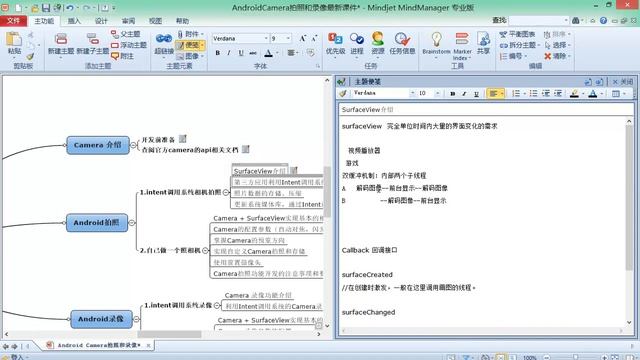Toggle Underline in ribbon font group

(241, 53)
